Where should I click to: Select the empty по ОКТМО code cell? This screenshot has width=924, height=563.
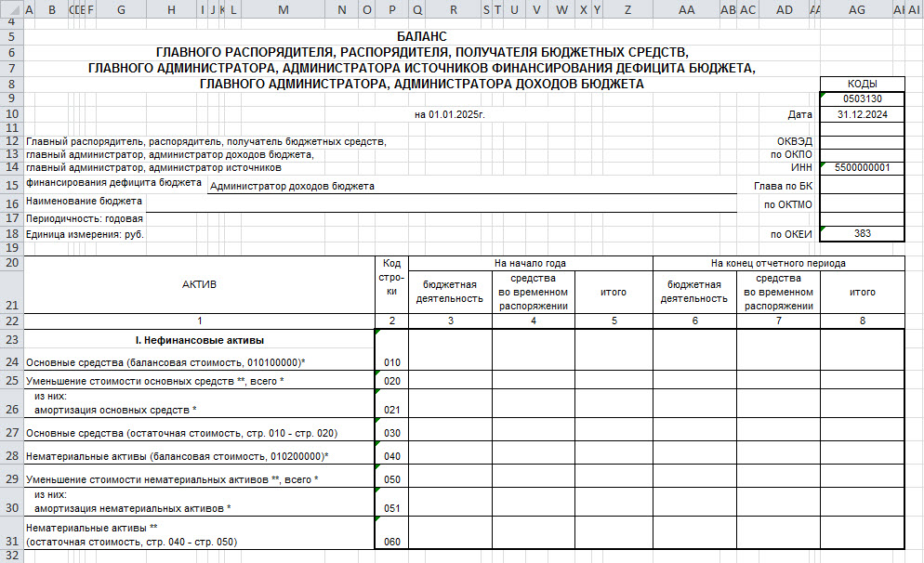[x=862, y=203]
